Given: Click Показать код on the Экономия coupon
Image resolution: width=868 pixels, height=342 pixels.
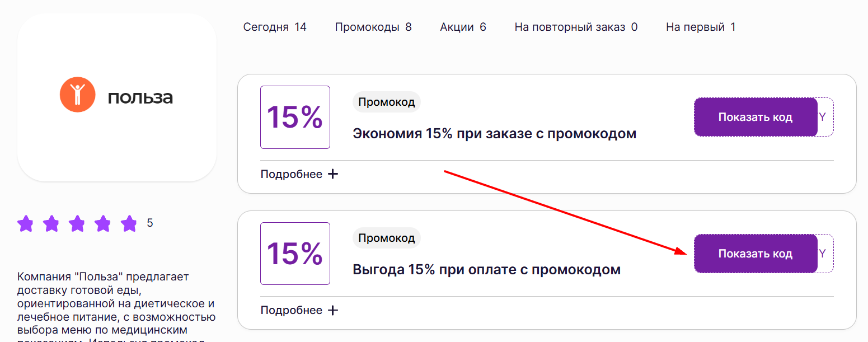Looking at the screenshot, I should pyautogui.click(x=756, y=117).
